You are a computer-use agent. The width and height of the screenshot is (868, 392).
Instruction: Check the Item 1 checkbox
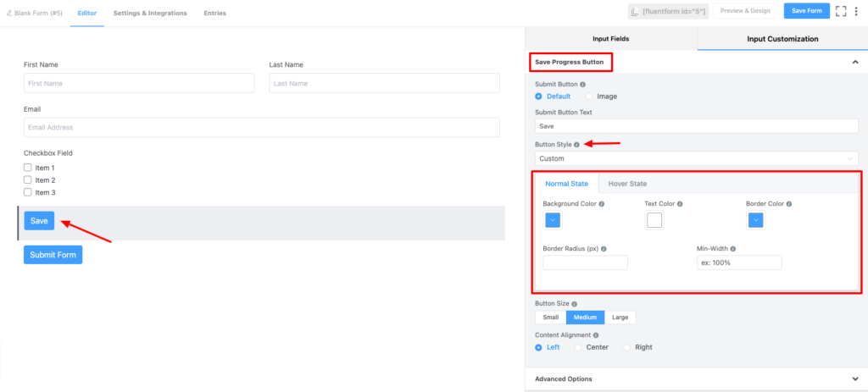point(28,168)
